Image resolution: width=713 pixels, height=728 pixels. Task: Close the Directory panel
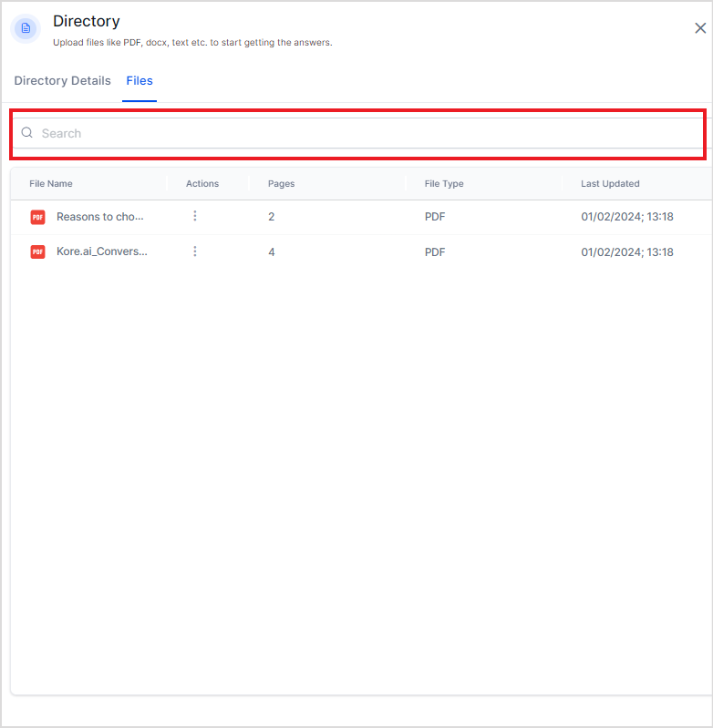[699, 28]
